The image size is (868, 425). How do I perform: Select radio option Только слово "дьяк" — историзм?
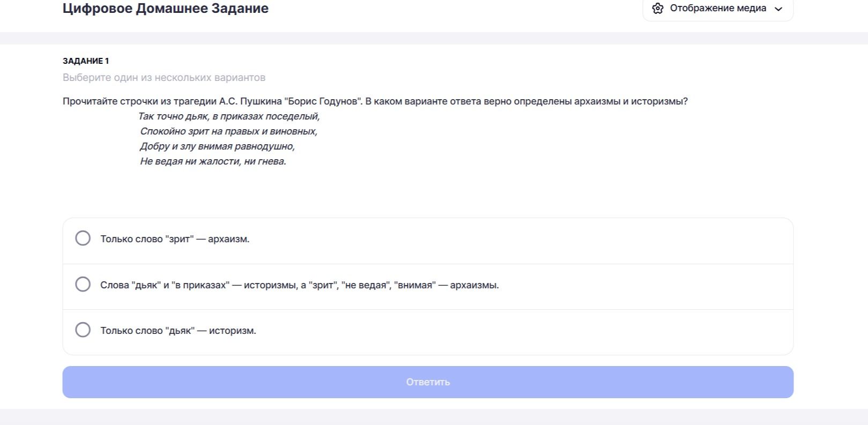coord(83,330)
